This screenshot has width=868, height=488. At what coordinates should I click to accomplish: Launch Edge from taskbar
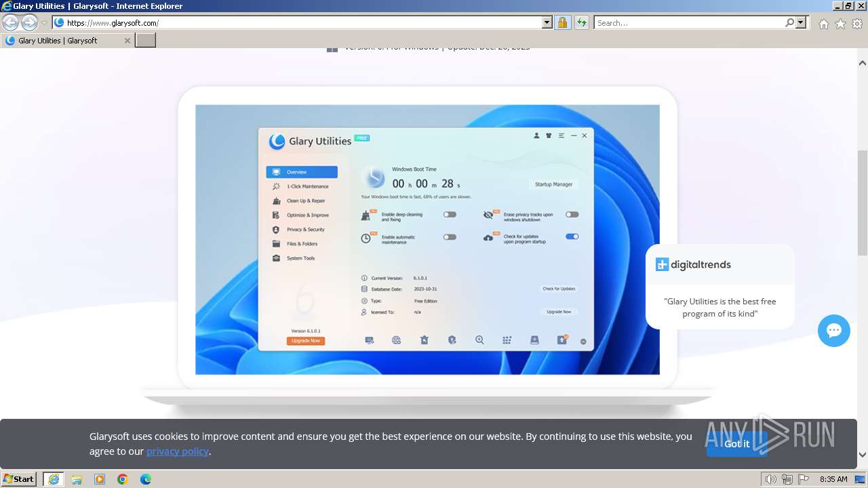pyautogui.click(x=146, y=479)
